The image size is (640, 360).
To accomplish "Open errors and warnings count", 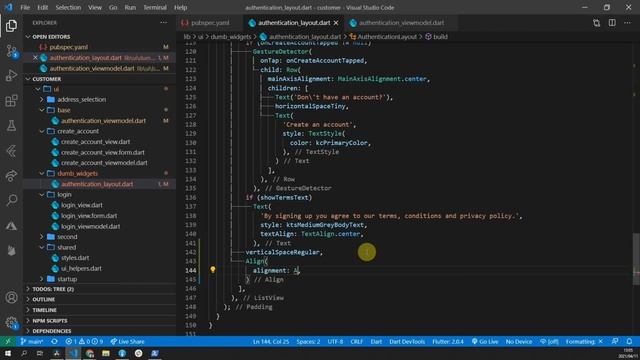I will click(x=84, y=342).
